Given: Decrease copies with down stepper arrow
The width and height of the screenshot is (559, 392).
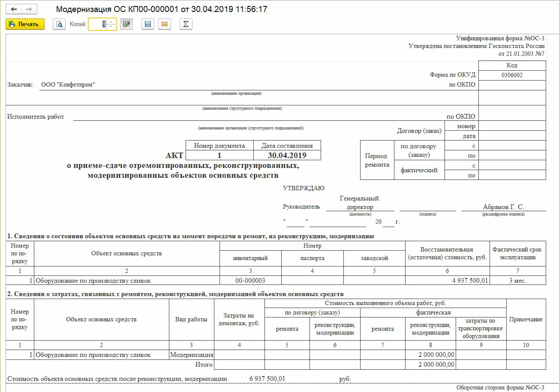Looking at the screenshot, I should (x=111, y=27).
